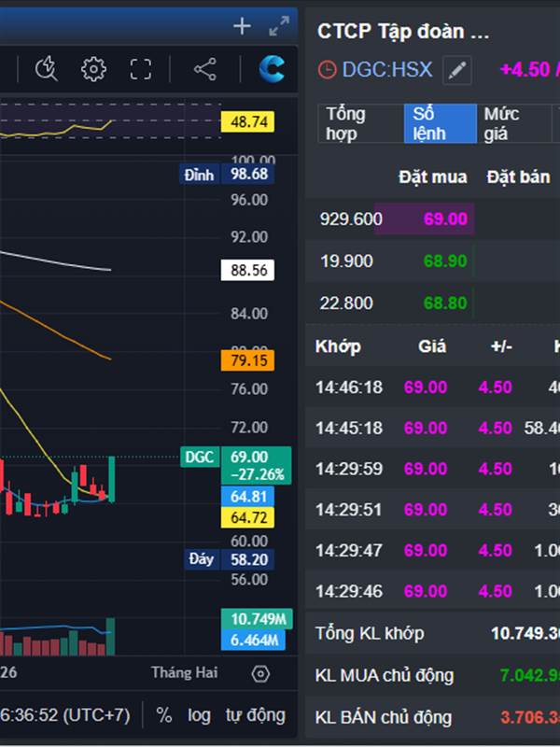Image resolution: width=560 pixels, height=747 pixels.
Task: Click the KL MUA chủ động label
Action: coord(385,675)
